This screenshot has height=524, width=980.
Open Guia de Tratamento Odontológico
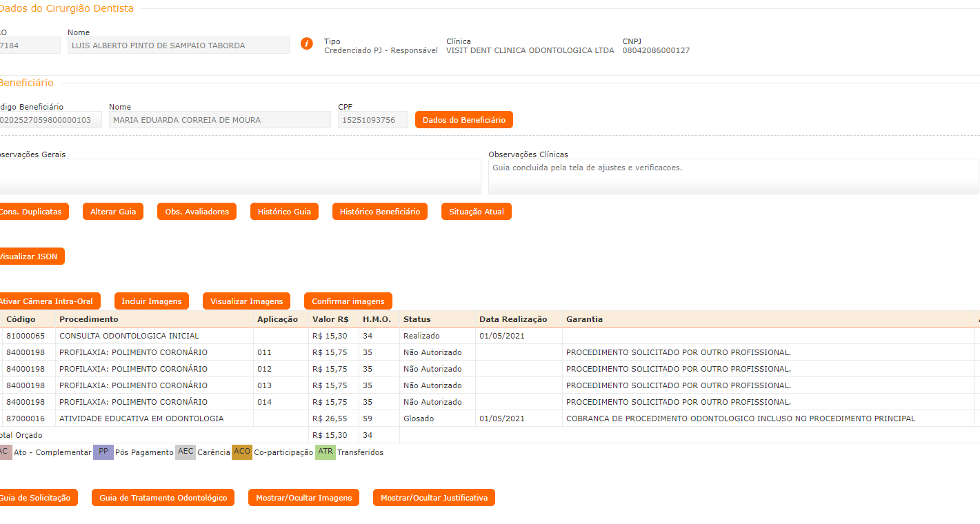pyautogui.click(x=163, y=498)
